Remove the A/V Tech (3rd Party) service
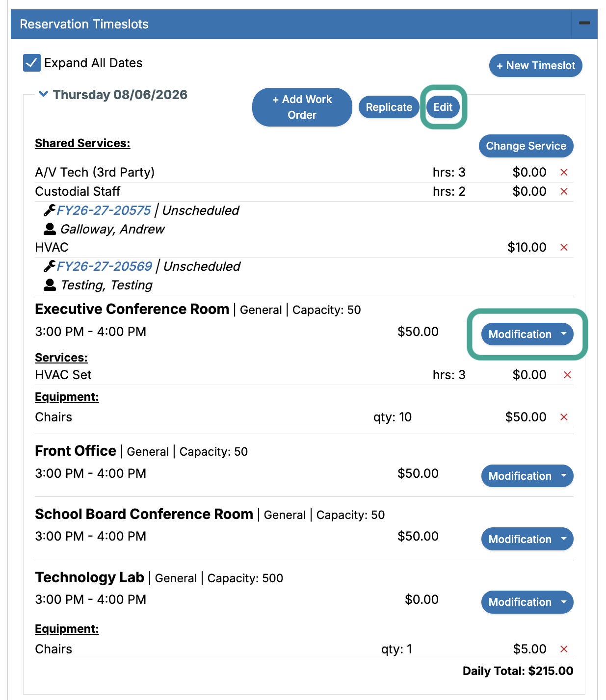Viewport: 606px width, 700px height. click(x=564, y=172)
